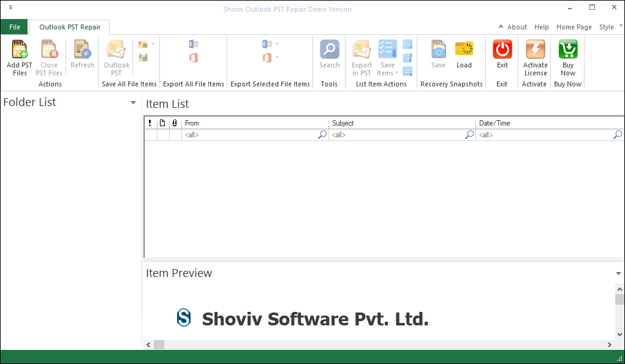Image resolution: width=625 pixels, height=364 pixels.
Task: Expand the Folder List dropdown arrow
Action: [133, 102]
